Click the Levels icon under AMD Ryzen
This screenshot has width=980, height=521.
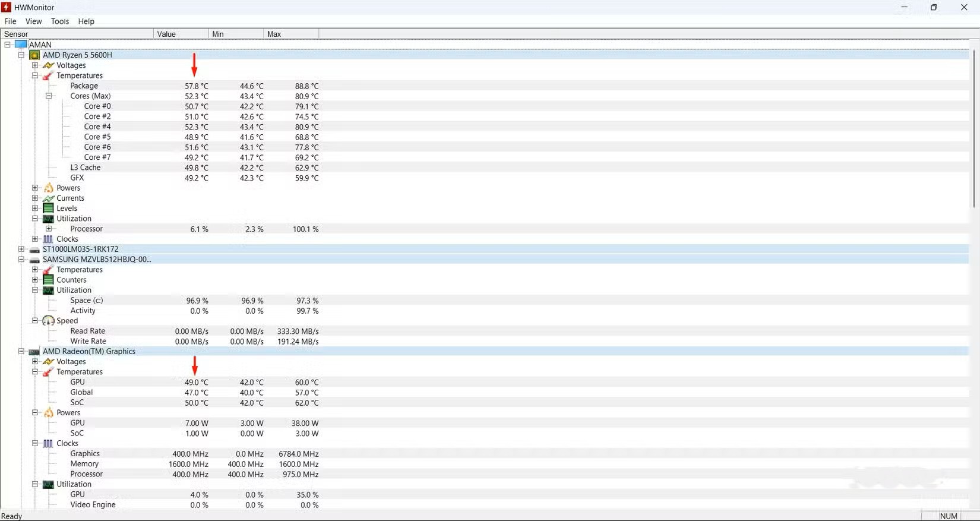pos(49,209)
